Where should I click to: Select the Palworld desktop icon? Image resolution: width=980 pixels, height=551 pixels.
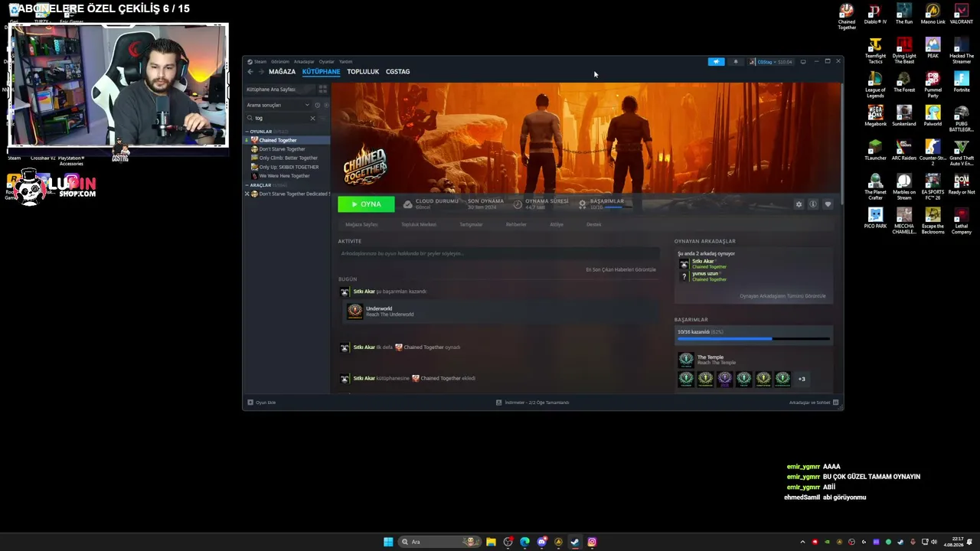point(933,116)
